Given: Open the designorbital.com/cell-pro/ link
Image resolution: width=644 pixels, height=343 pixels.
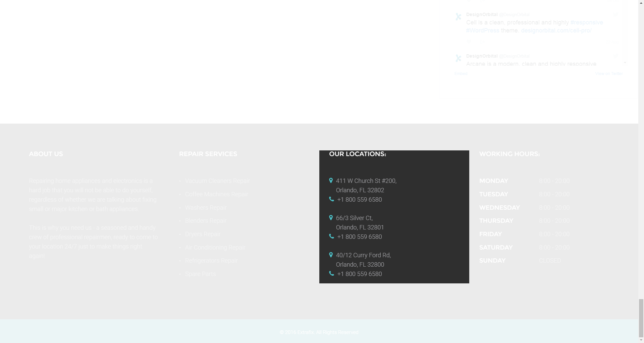Looking at the screenshot, I should (x=556, y=30).
